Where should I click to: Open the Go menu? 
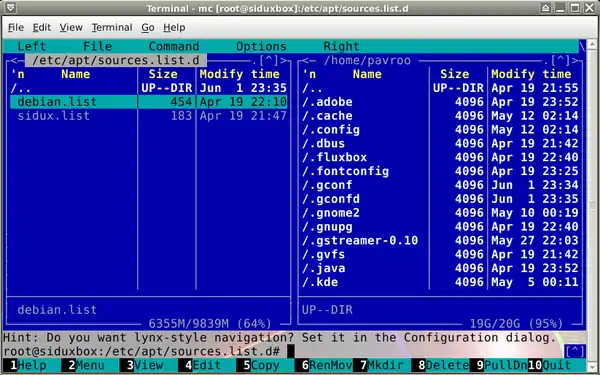[148, 28]
